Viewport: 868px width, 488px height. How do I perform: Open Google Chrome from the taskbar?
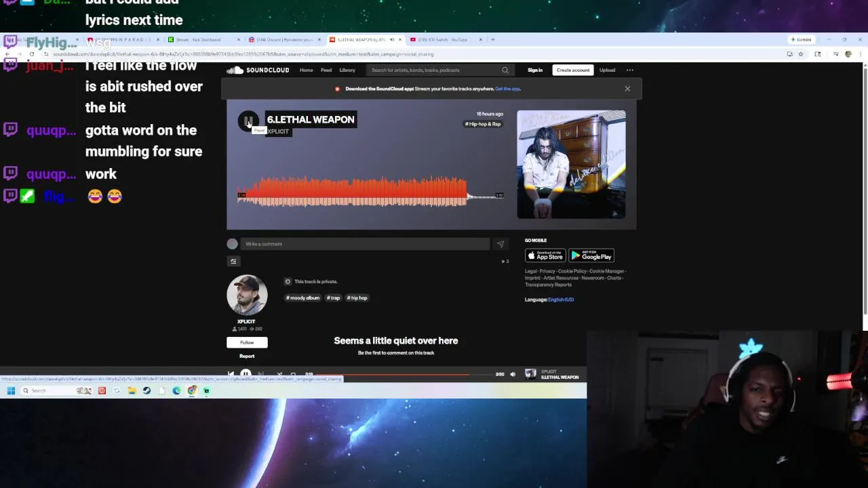(192, 390)
